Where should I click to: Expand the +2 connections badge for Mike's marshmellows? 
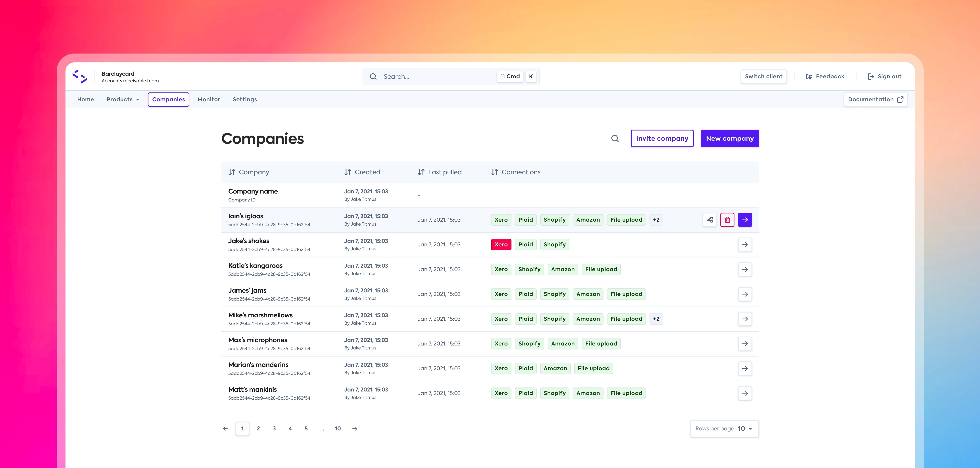click(656, 319)
